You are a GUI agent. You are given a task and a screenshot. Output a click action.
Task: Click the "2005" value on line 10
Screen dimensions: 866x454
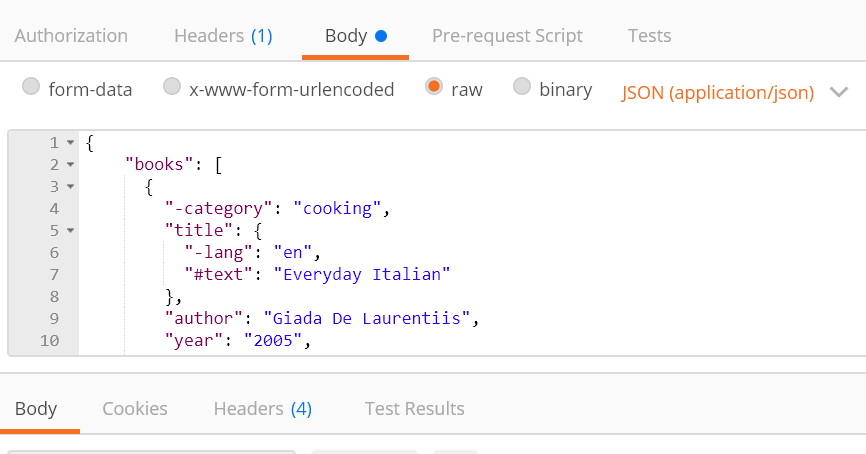pos(273,341)
